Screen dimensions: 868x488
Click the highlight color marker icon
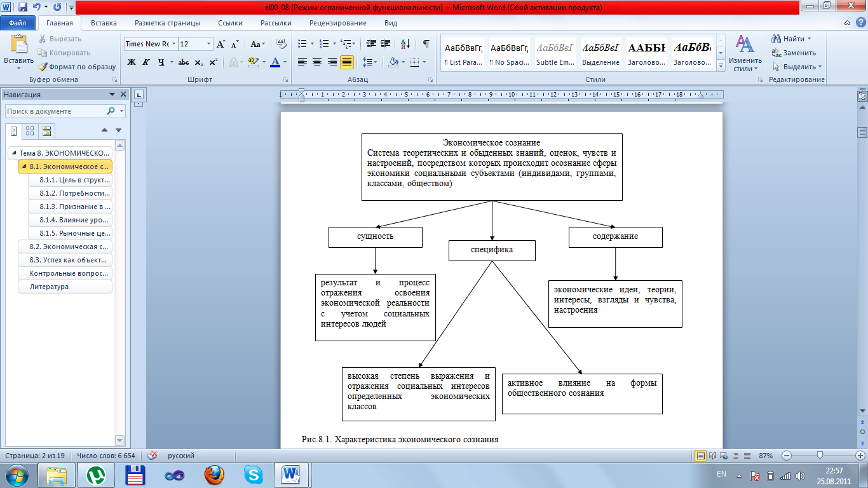pos(253,62)
